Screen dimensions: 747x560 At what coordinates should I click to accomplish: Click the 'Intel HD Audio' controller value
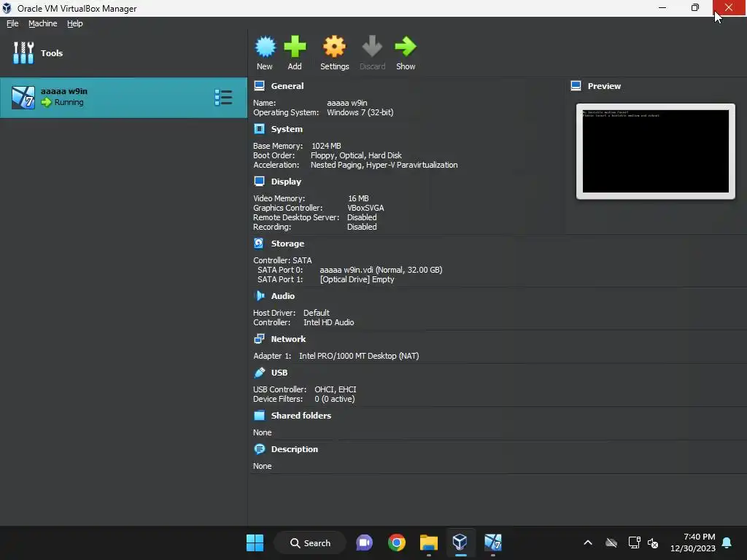tap(329, 322)
